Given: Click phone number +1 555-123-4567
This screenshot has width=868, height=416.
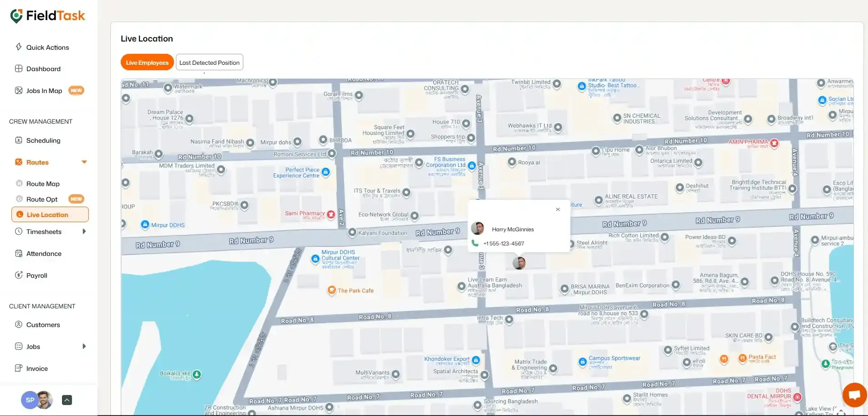Looking at the screenshot, I should coord(503,243).
